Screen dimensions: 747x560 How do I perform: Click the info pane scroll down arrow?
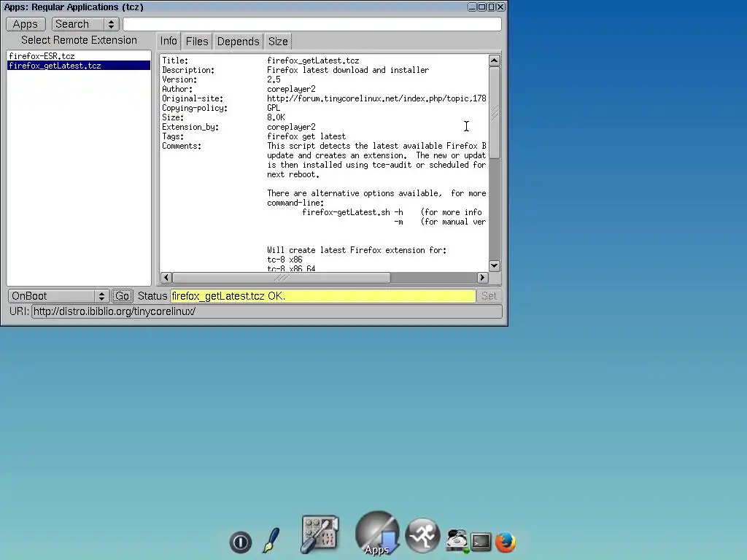pyautogui.click(x=494, y=265)
